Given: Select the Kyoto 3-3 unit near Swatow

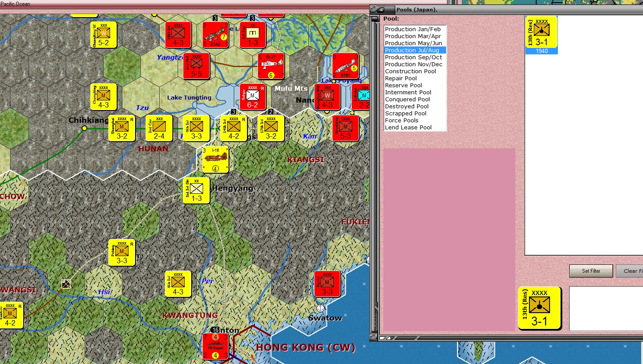Looking at the screenshot, I should point(327,284).
